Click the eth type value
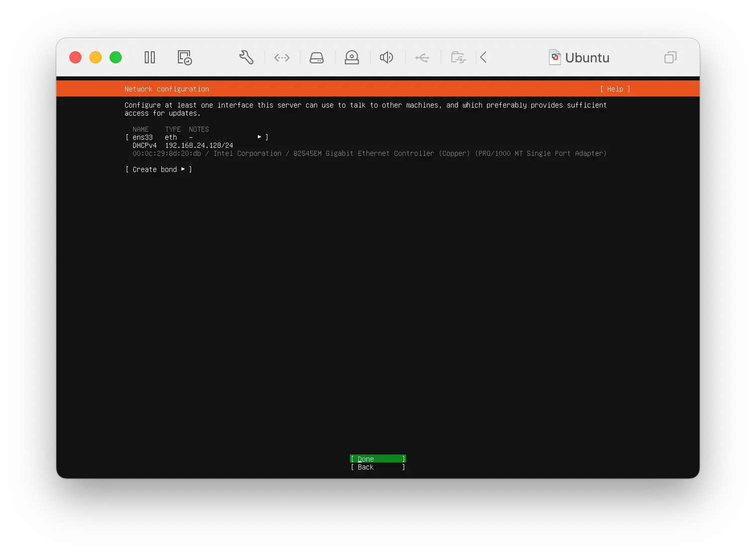The width and height of the screenshot is (756, 553). coord(171,137)
